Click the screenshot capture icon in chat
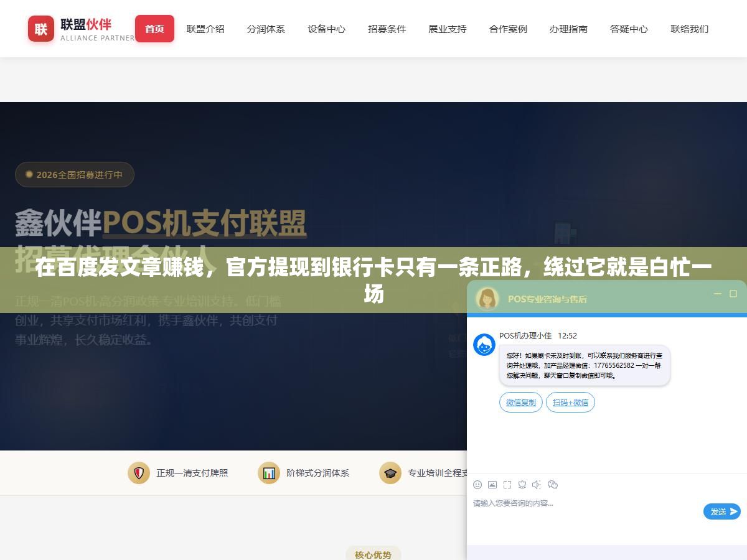This screenshot has width=747, height=560. (x=507, y=484)
